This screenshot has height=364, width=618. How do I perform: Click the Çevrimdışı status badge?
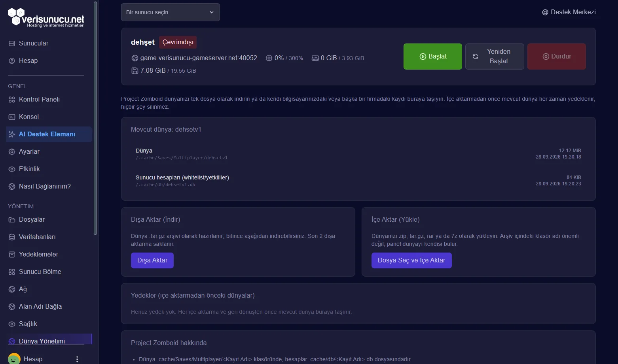tap(178, 42)
